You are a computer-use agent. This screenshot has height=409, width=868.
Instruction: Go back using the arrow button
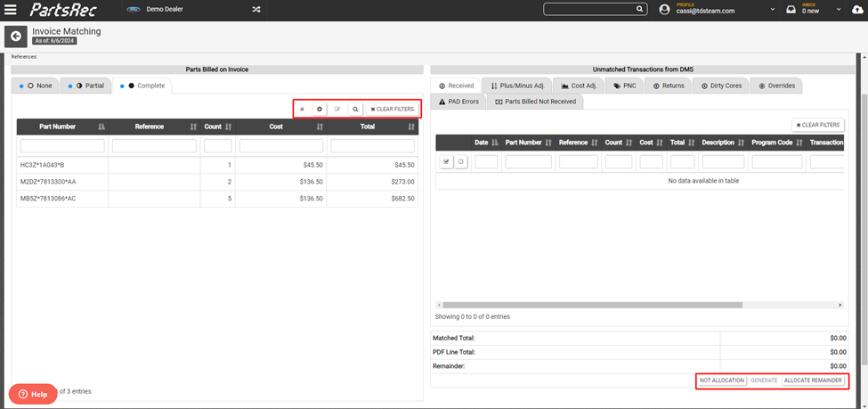click(x=15, y=37)
